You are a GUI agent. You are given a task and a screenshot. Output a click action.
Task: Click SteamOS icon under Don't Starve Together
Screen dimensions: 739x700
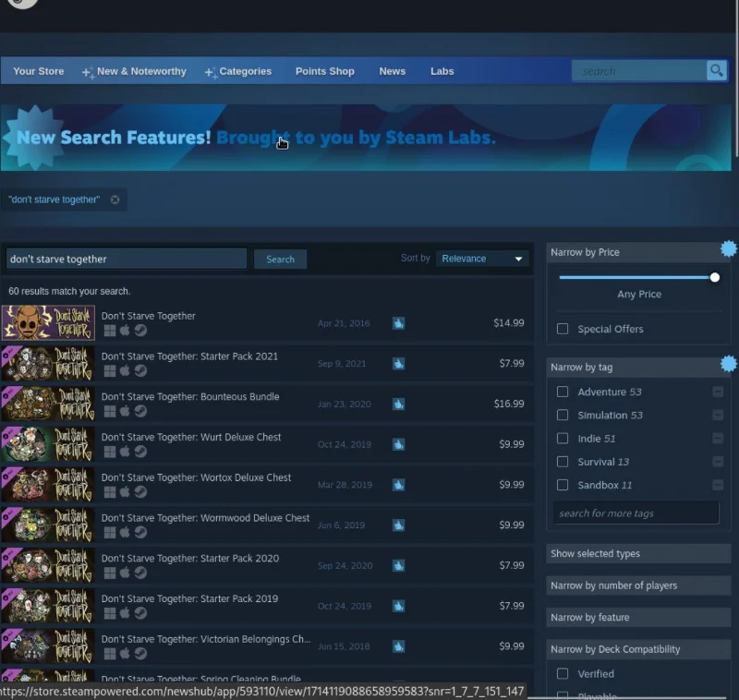pos(140,331)
